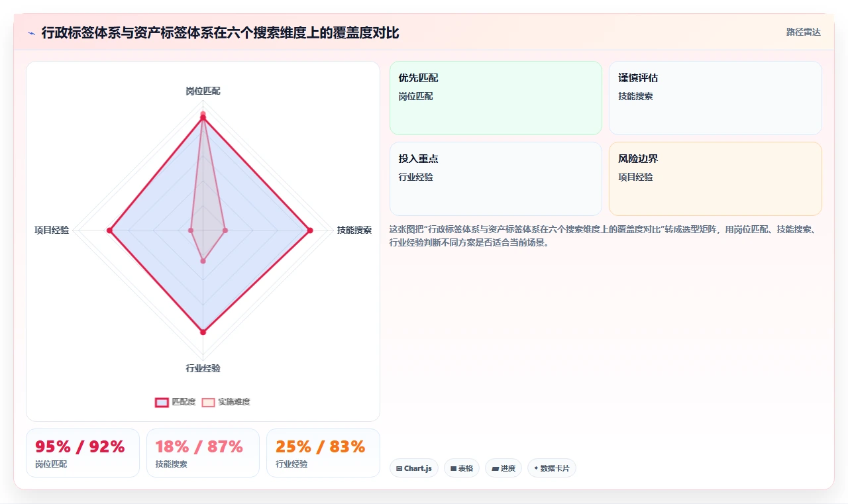The width and height of the screenshot is (848, 504).
Task: Click the description paragraph starting with 这张图把
Action: point(606,236)
